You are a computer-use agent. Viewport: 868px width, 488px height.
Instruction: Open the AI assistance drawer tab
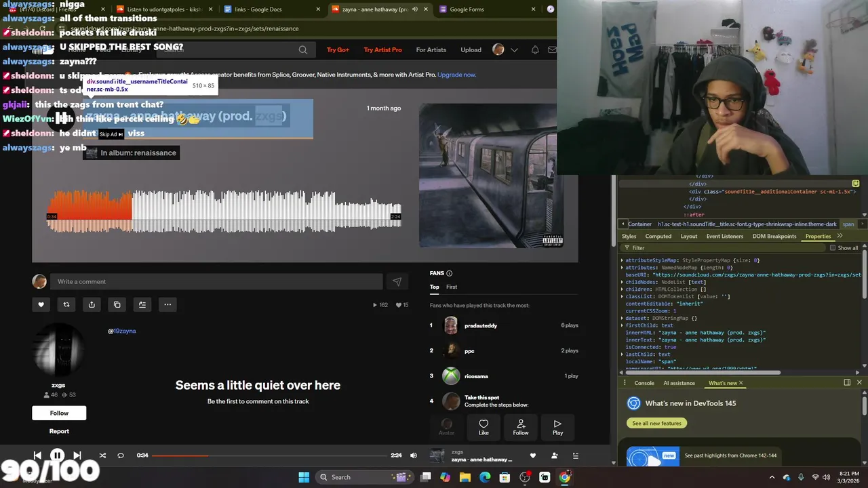coord(679,383)
